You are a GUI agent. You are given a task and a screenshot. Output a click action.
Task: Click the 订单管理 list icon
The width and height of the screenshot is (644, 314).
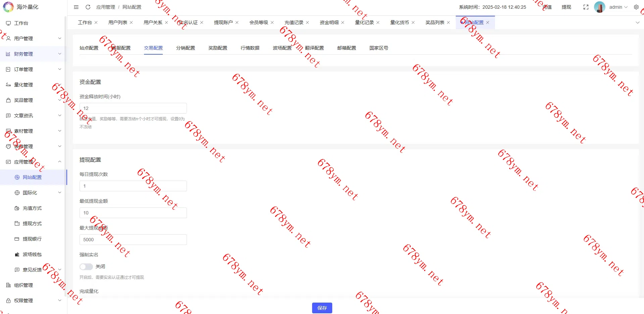click(x=8, y=69)
